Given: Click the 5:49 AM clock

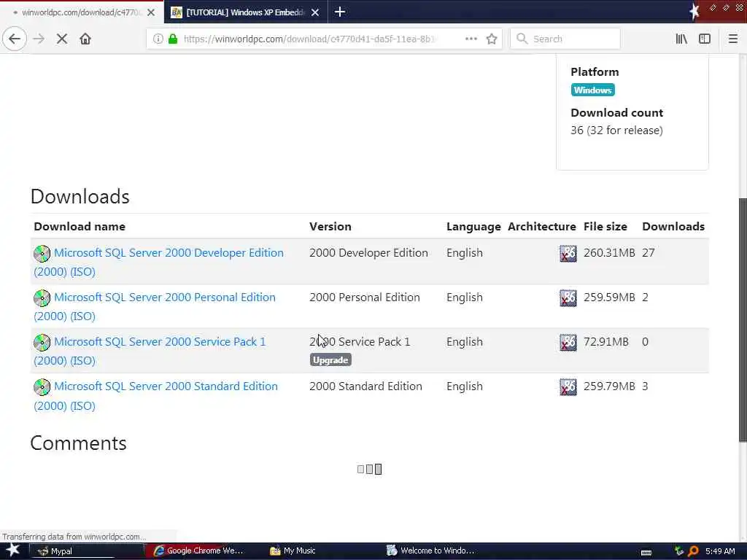Looking at the screenshot, I should [720, 551].
